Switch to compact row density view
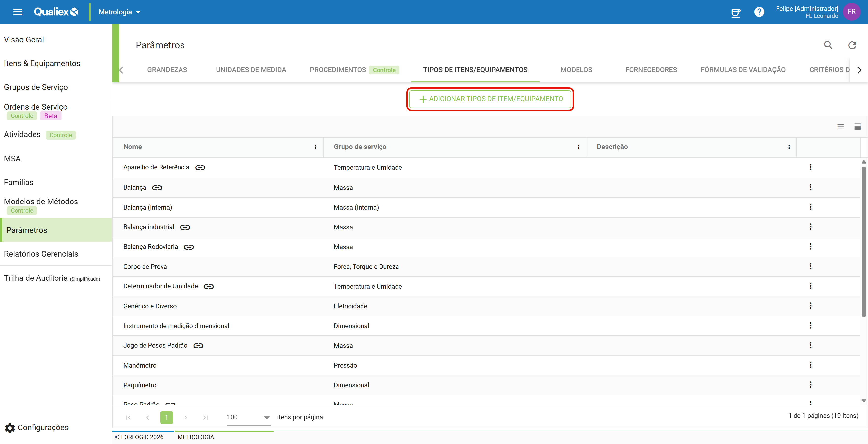Image resolution: width=868 pixels, height=444 pixels. pos(858,127)
